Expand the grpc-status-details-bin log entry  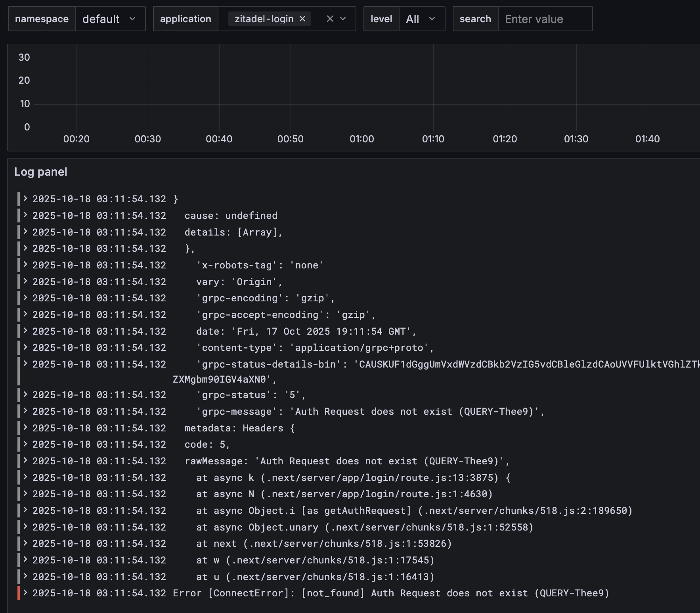tap(25, 364)
